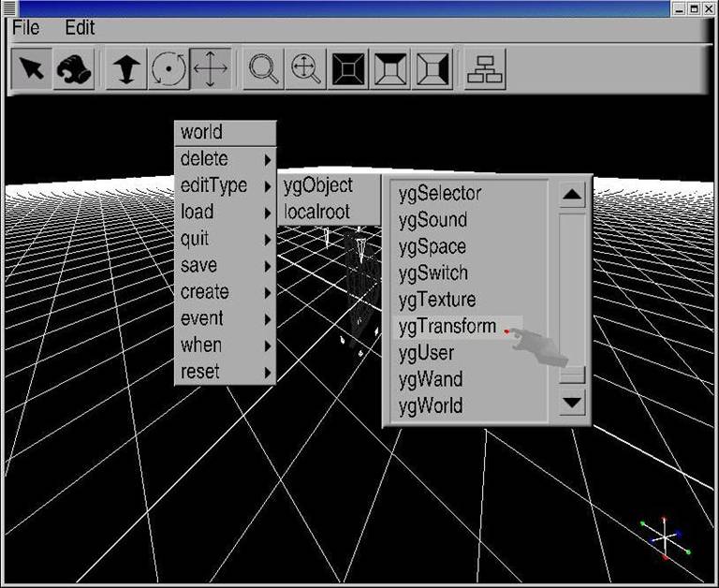Click the world header in popup menu
The width and height of the screenshot is (719, 588).
pyautogui.click(x=226, y=133)
